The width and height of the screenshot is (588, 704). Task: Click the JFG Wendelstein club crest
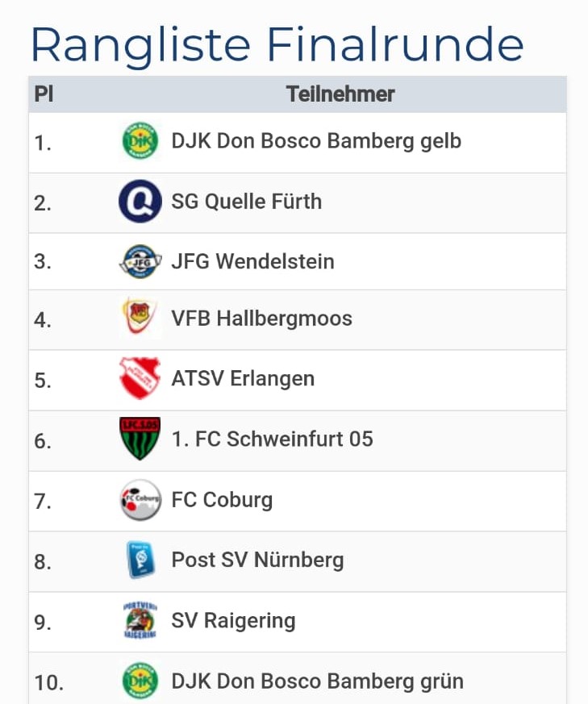[x=140, y=261]
